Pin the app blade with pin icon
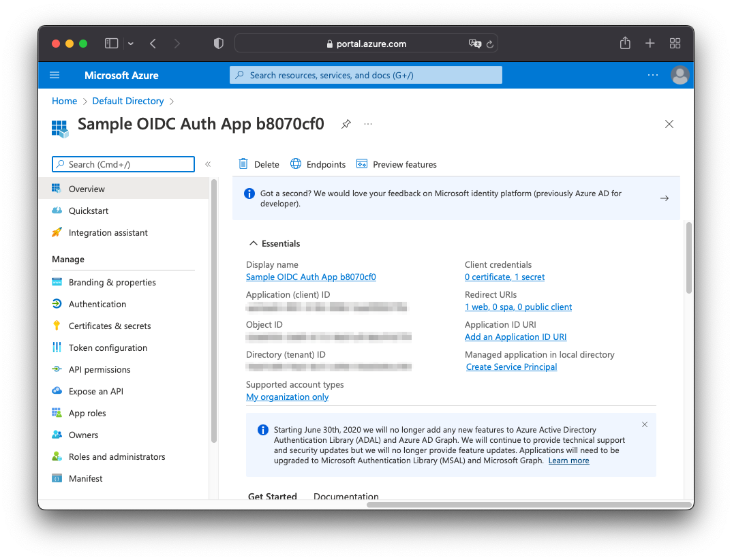732x560 pixels. [x=346, y=124]
